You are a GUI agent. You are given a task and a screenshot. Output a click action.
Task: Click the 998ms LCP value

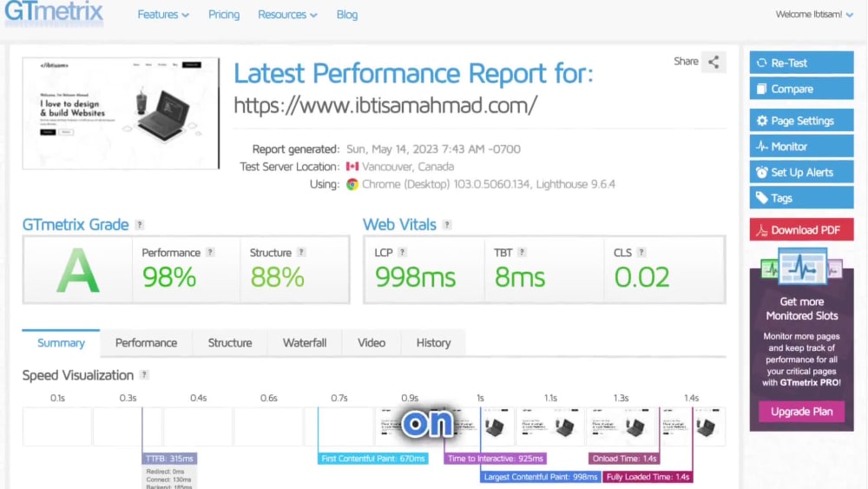coord(415,277)
